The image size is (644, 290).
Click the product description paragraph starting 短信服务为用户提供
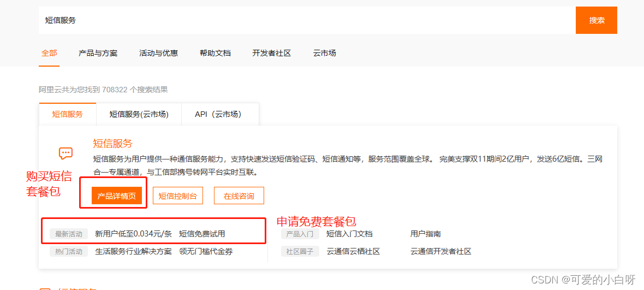tap(348, 165)
